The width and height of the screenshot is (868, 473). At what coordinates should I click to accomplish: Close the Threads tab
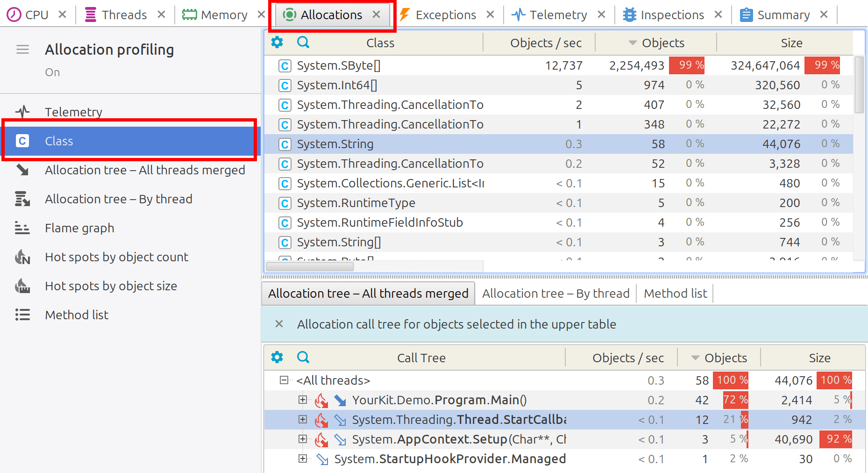click(161, 15)
